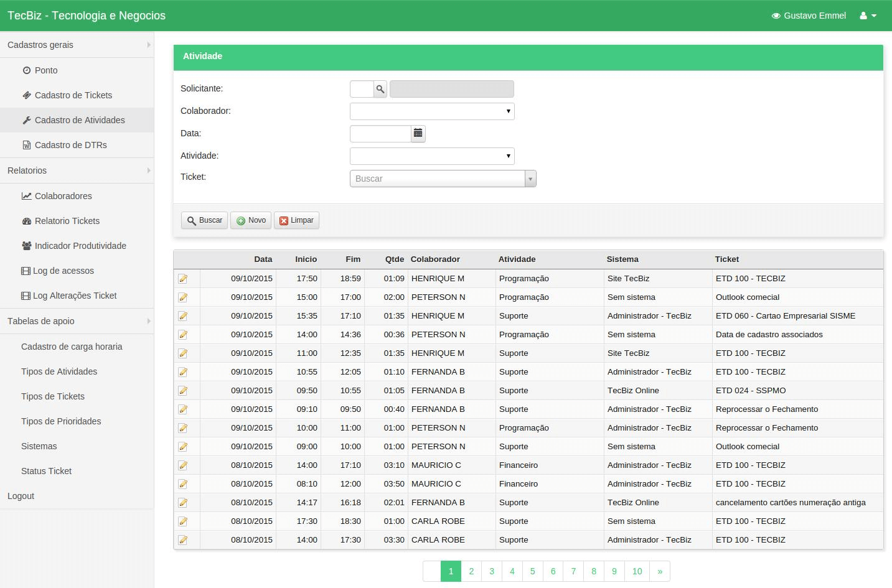Screen dimensions: 892x588
Task: Go to page 3 of results
Action: pos(492,571)
